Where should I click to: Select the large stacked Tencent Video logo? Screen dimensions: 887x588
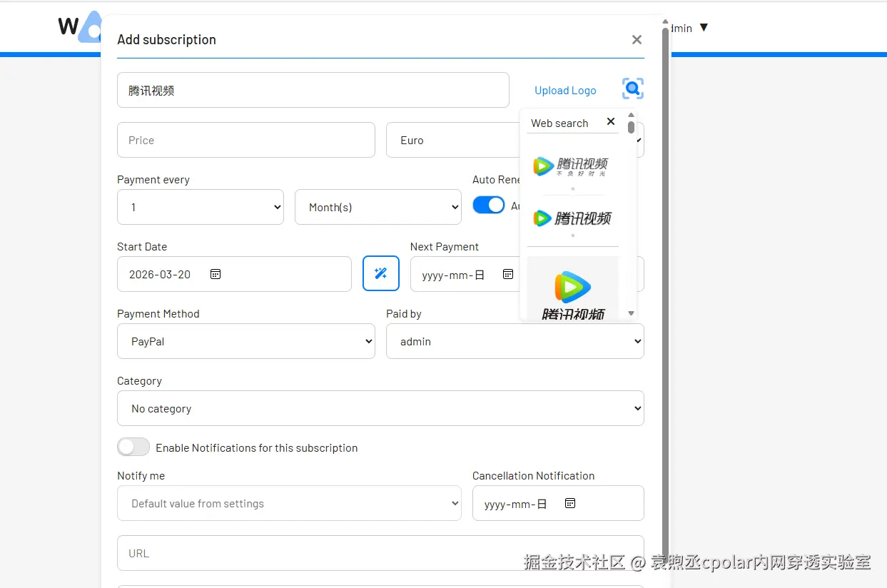(x=573, y=289)
